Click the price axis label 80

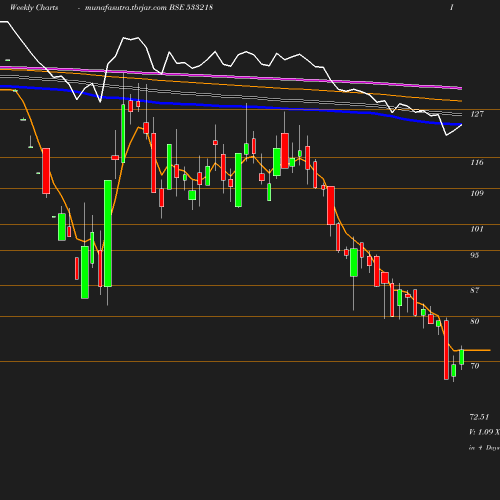click(x=475, y=321)
